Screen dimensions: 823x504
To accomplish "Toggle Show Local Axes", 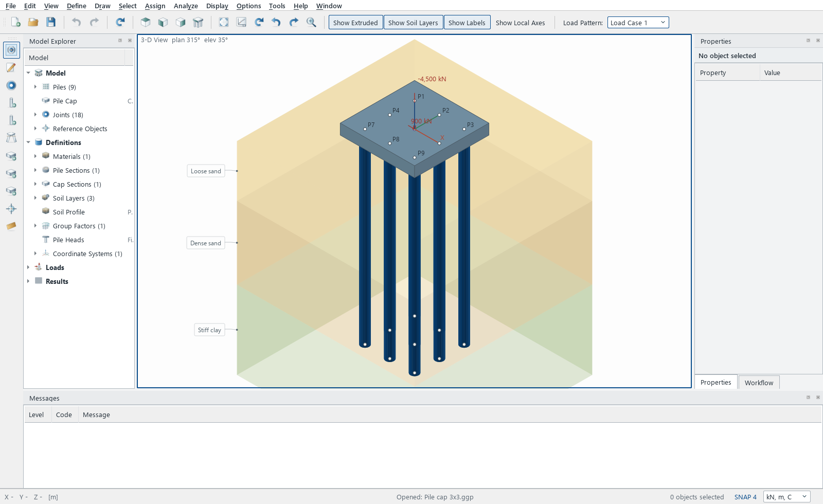I will 520,23.
